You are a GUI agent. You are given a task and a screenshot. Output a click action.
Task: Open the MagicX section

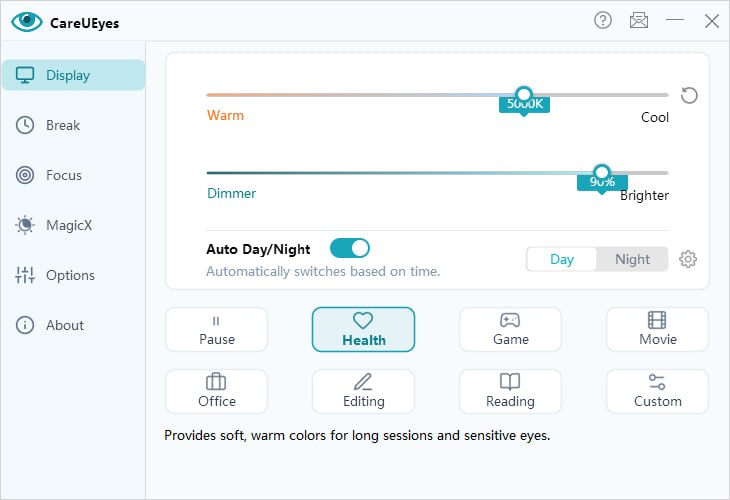74,225
